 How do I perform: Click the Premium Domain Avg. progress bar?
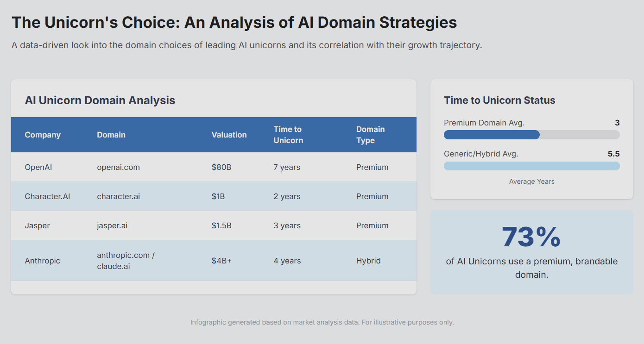pyautogui.click(x=531, y=135)
